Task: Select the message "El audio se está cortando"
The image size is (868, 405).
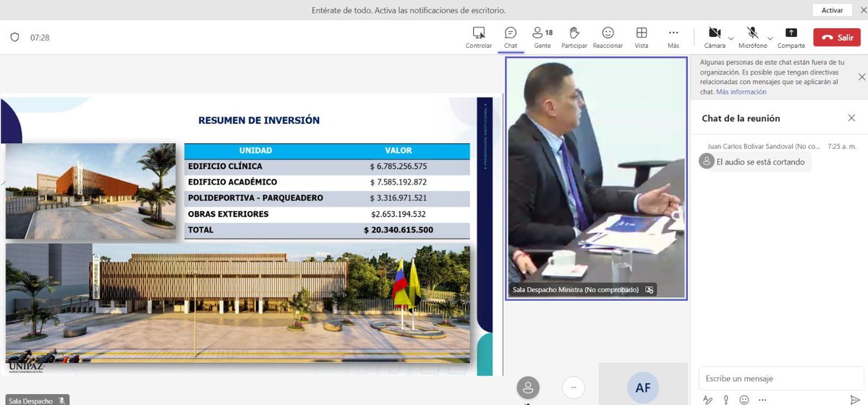Action: tap(760, 162)
